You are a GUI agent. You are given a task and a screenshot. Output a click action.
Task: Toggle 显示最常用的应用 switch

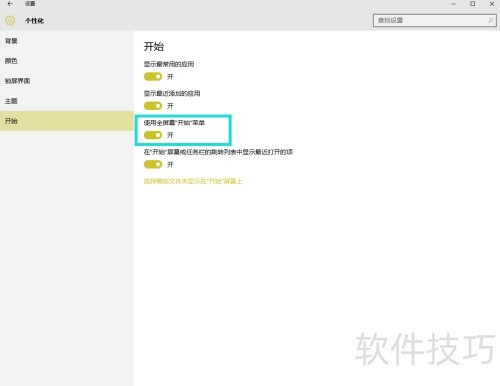[153, 77]
